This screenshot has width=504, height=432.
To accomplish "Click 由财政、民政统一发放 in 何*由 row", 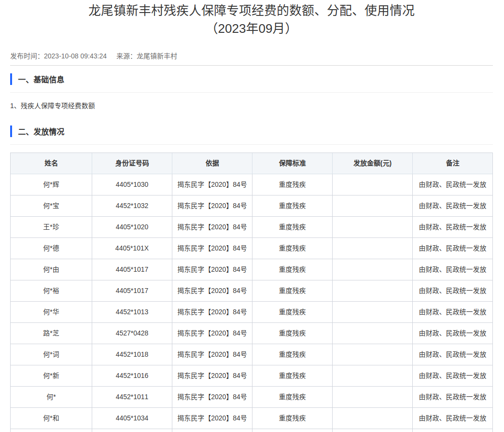I will (452, 270).
